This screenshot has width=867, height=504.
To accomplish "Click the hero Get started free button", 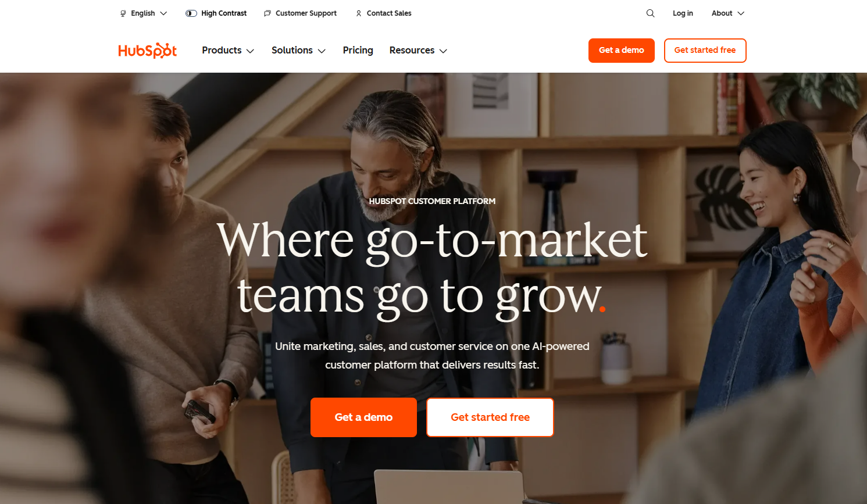I will pyautogui.click(x=490, y=417).
